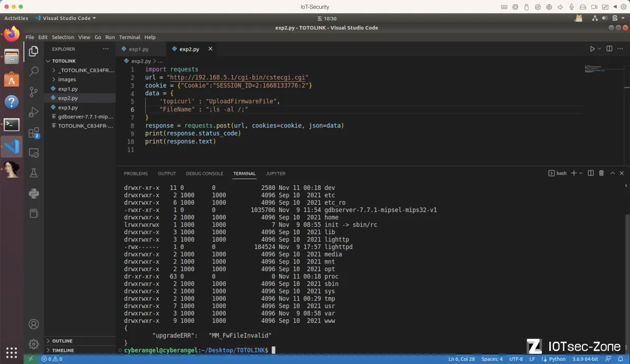This screenshot has width=630, height=364.
Task: Open the Python extension icon in activity bar
Action: [34, 194]
